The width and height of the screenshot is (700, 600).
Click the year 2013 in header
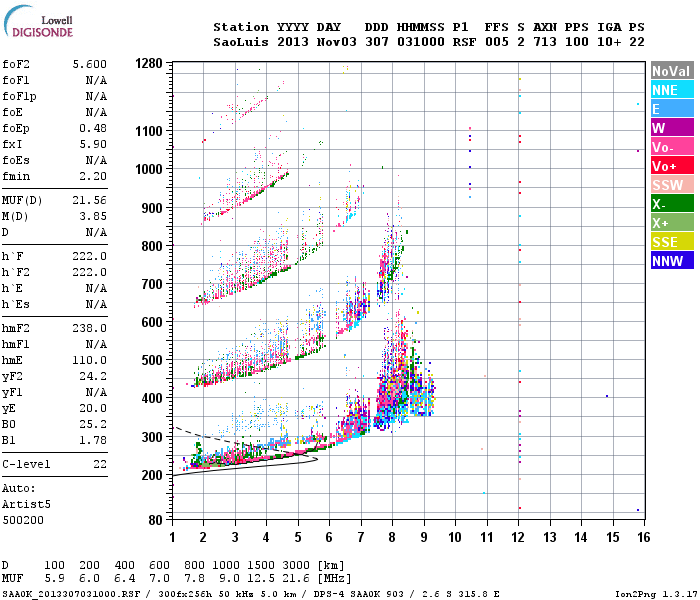[293, 42]
